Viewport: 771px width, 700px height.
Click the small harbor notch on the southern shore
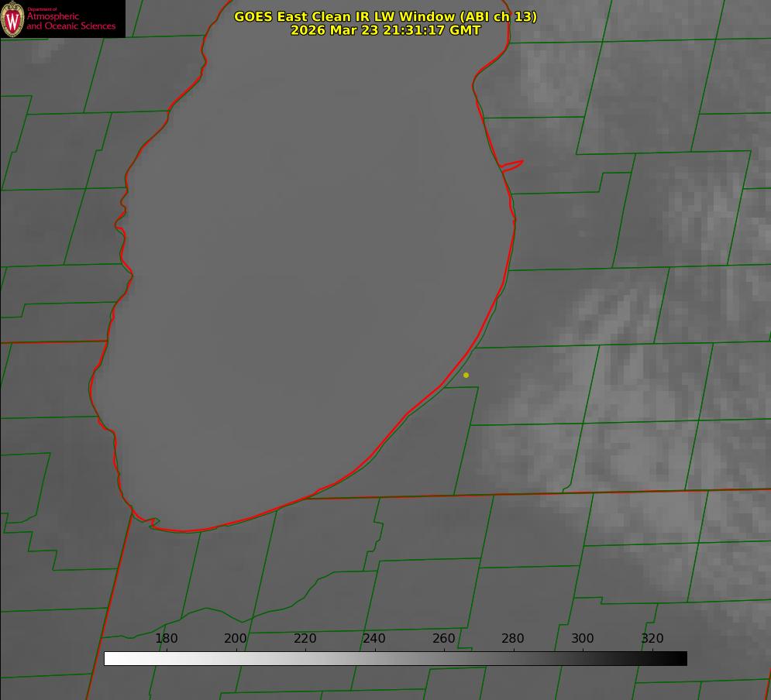153,523
